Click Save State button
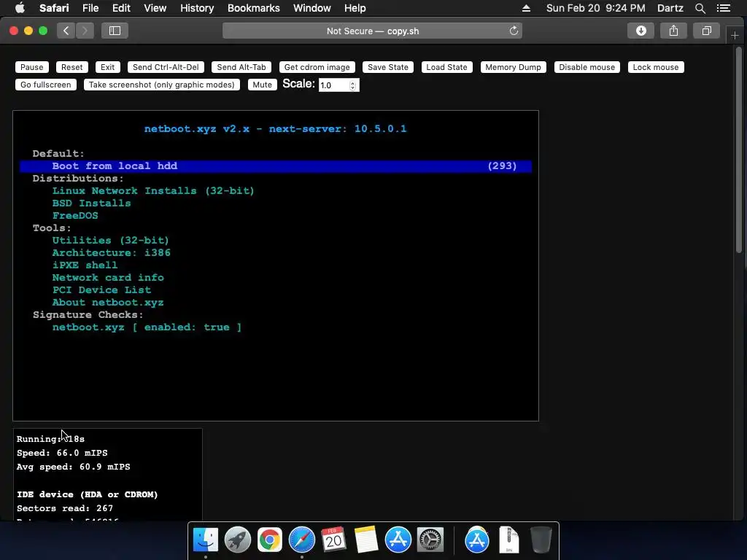747x560 pixels. [x=388, y=67]
